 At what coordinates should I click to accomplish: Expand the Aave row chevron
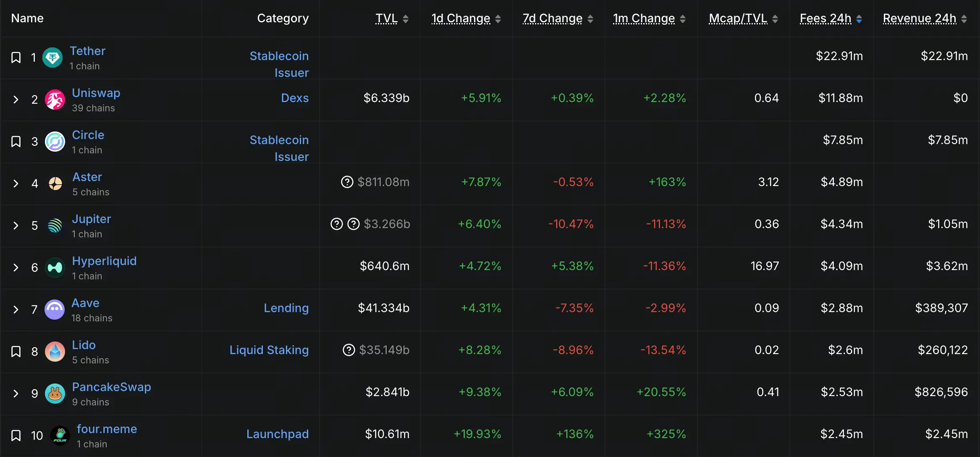tap(16, 310)
